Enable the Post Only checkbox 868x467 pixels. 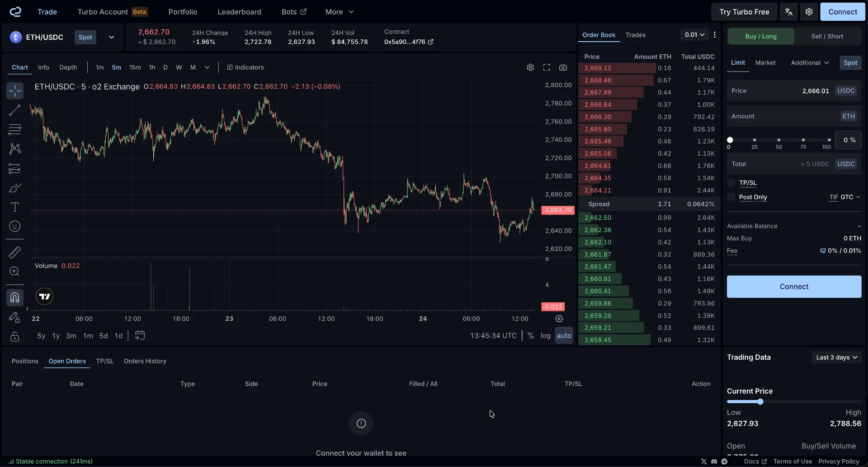point(731,197)
